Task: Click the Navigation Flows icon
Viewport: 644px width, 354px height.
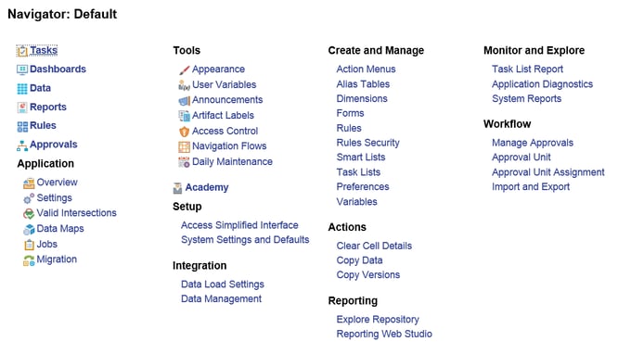Action: click(184, 146)
